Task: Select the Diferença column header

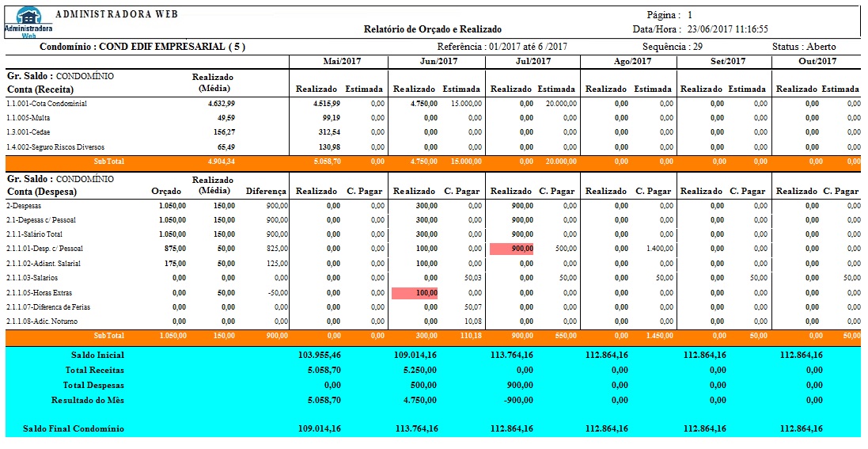Action: pos(266,192)
